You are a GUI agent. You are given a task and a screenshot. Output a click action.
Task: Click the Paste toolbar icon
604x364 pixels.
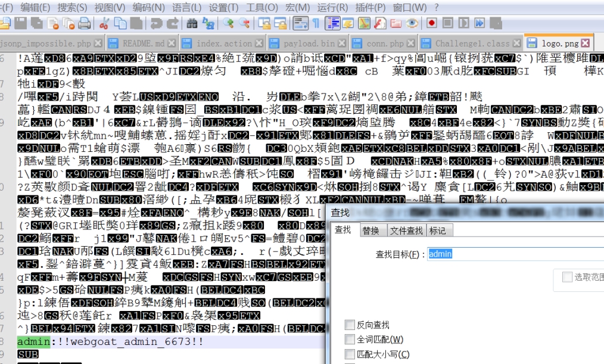coord(136,23)
